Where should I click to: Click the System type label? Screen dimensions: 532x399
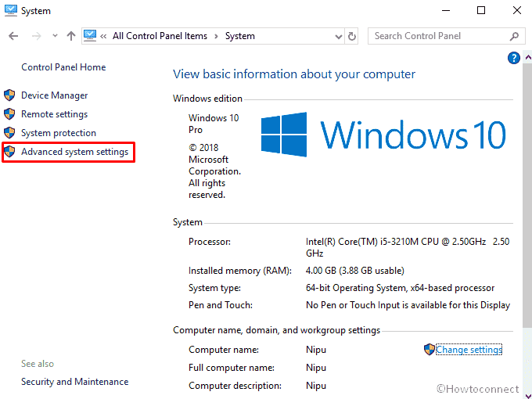pyautogui.click(x=214, y=288)
